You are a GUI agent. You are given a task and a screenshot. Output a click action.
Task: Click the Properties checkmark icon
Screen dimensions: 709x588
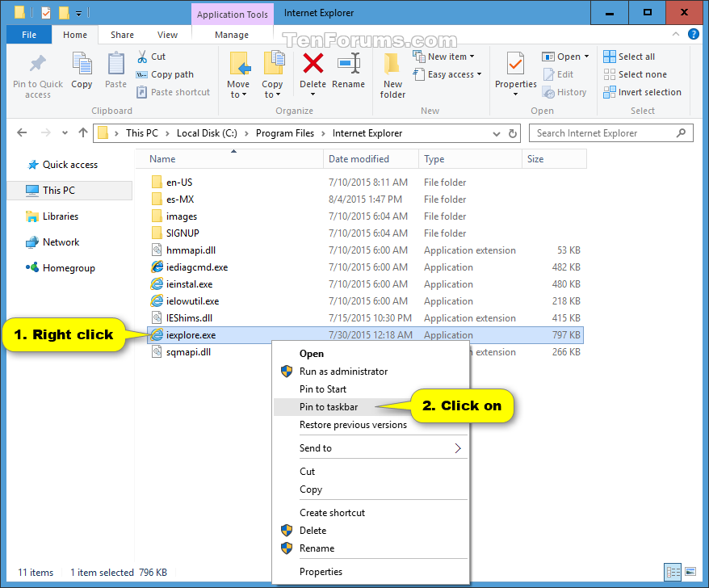click(515, 63)
